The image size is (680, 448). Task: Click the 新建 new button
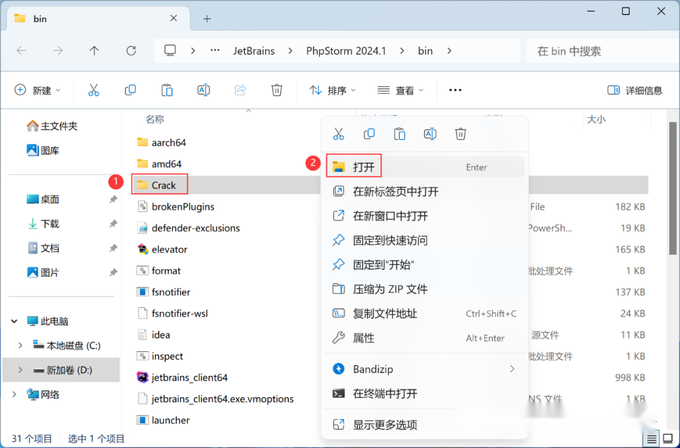tap(37, 90)
